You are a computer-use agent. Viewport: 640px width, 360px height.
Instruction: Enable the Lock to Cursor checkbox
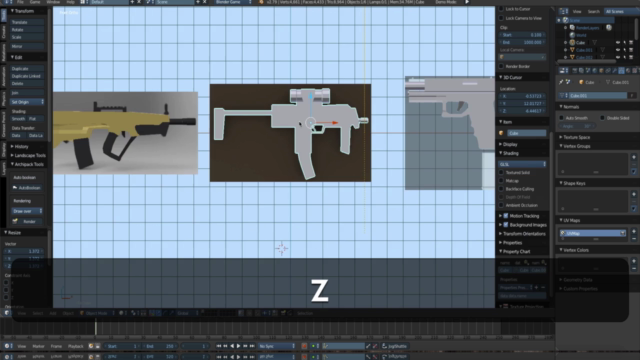coord(501,9)
